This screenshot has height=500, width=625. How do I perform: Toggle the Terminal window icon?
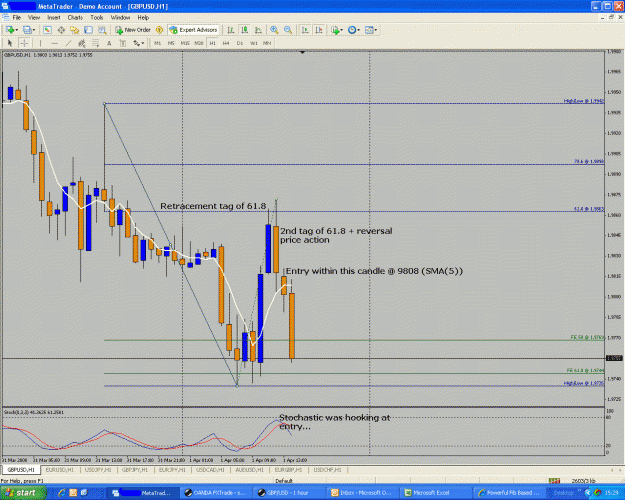click(88, 30)
